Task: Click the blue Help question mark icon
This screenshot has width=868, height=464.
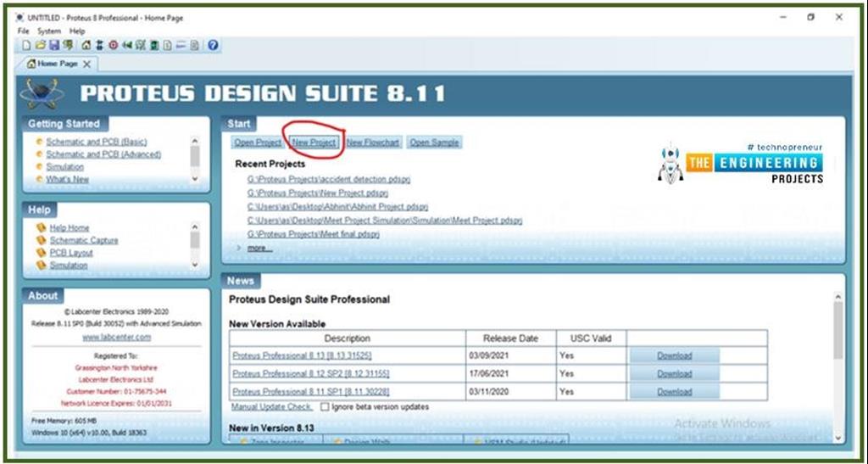Action: 213,45
